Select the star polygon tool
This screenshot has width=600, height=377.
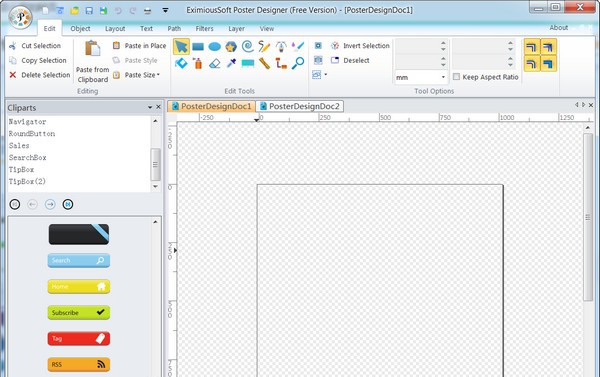(x=231, y=47)
